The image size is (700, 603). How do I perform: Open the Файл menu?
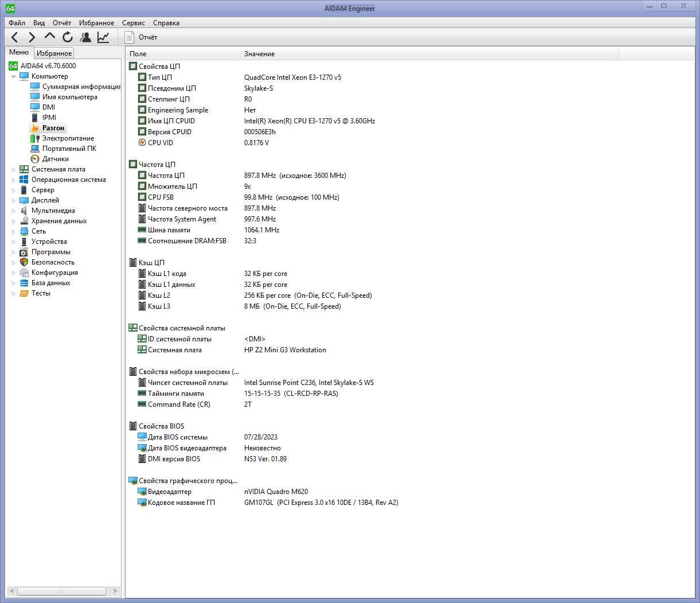(17, 23)
